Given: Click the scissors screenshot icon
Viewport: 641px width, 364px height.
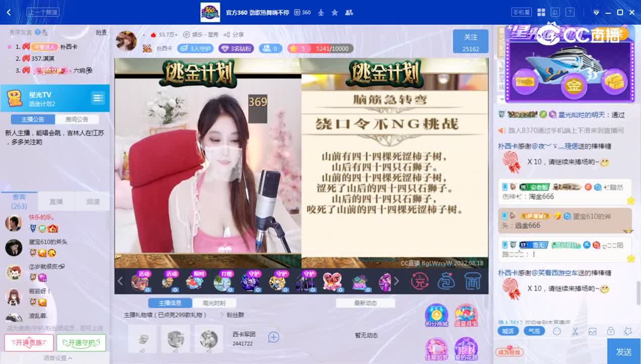Looking at the screenshot, I should point(575,332).
